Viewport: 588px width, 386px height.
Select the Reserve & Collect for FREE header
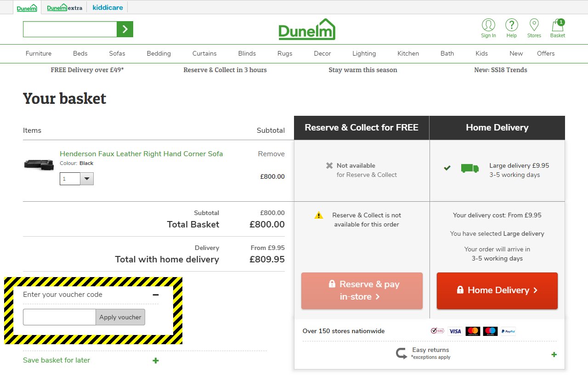click(362, 128)
